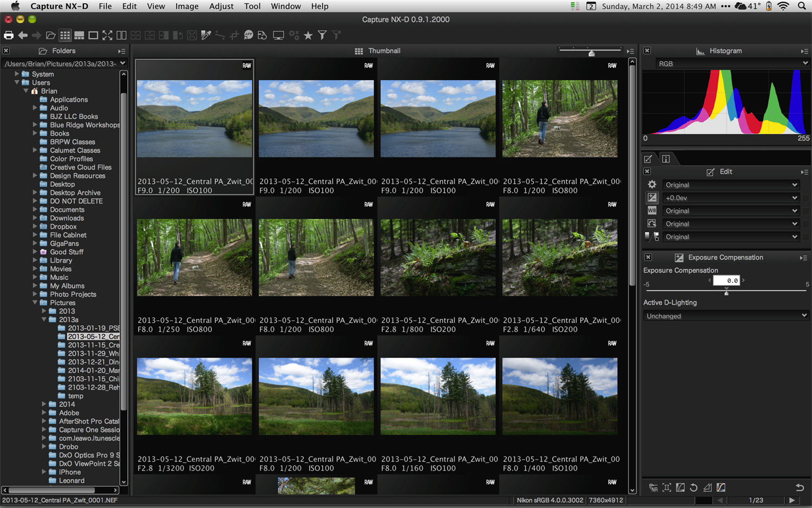Click the straighten angle adjustment icon
The image size is (812, 508).
(708, 487)
